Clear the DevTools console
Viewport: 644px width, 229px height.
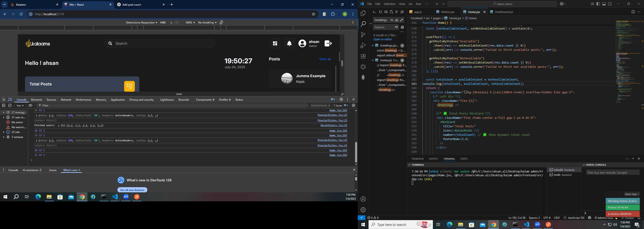[10, 106]
